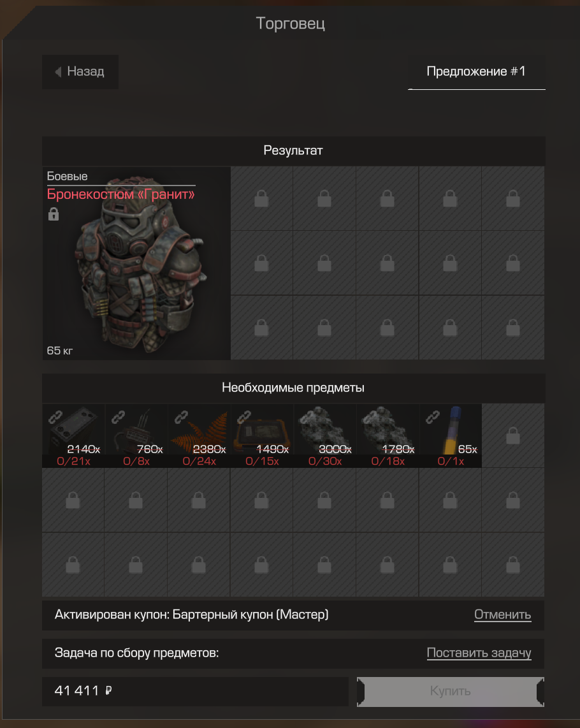Click the Бронекостюм «Гранит» red title
580x728 pixels.
[120, 194]
